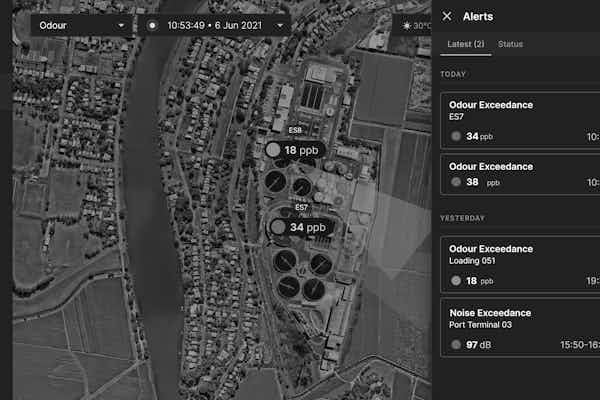Close the Alerts panel
The height and width of the screenshot is (400, 600).
point(447,16)
